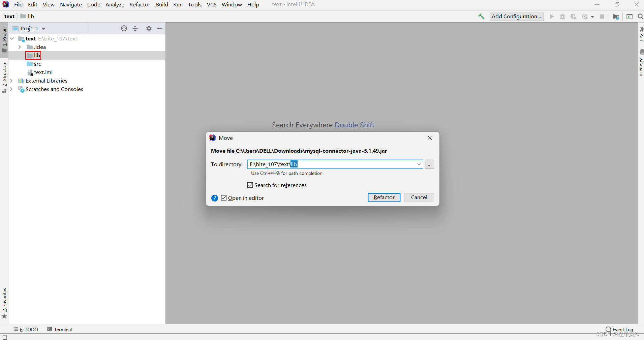Click the text breadcrumb in navigation bar
644x340 pixels.
point(9,16)
